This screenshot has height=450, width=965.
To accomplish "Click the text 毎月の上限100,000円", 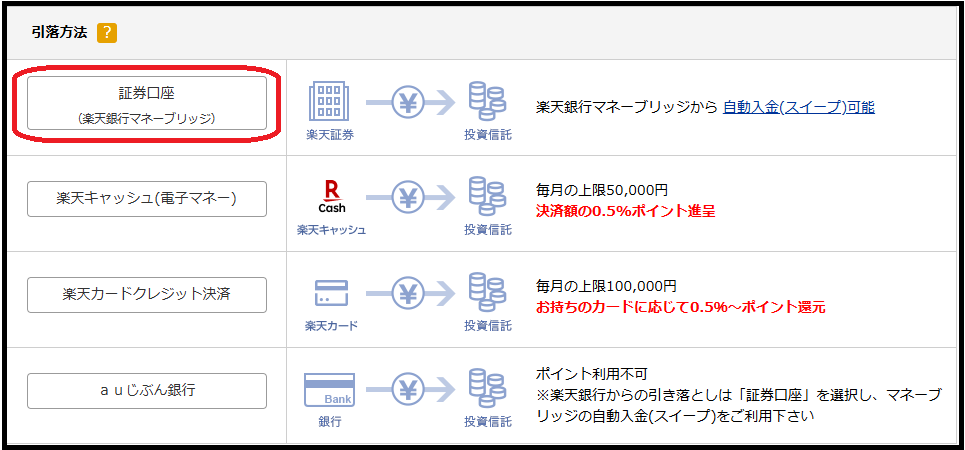I will pyautogui.click(x=606, y=286).
